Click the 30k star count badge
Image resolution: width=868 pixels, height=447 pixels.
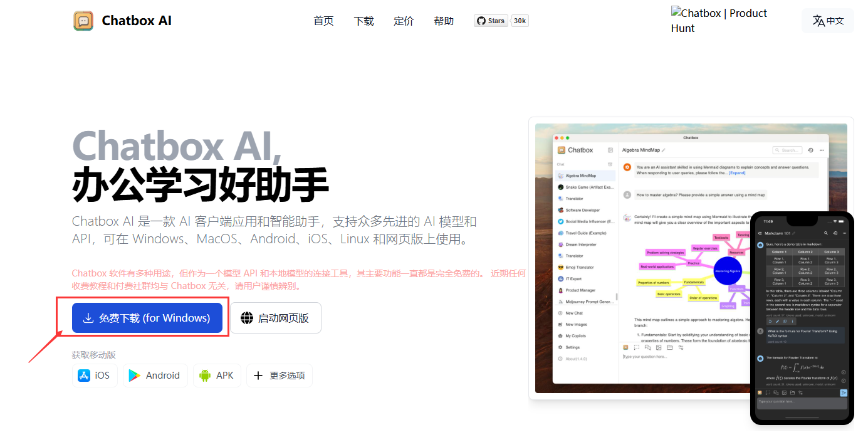tap(520, 21)
